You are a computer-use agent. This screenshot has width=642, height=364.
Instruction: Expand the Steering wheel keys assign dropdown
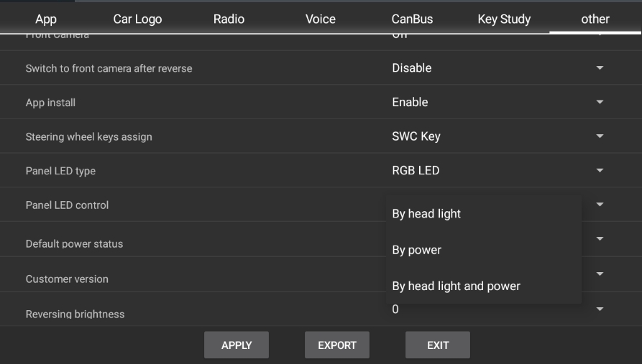coord(600,136)
